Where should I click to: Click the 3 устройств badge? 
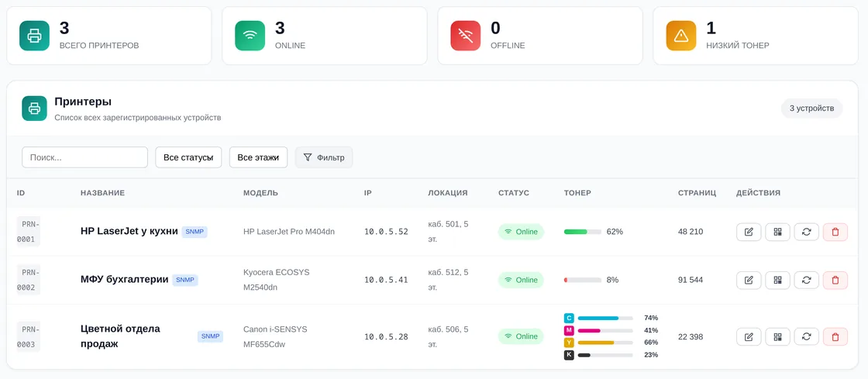pos(811,108)
